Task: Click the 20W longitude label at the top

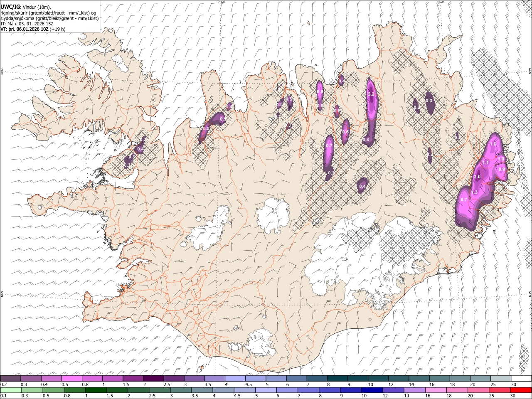Action: click(221, 2)
